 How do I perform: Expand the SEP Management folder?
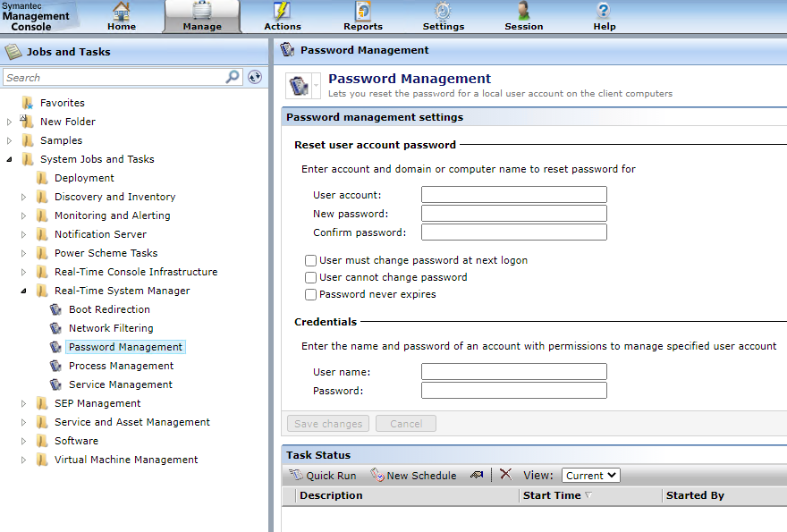coord(23,403)
